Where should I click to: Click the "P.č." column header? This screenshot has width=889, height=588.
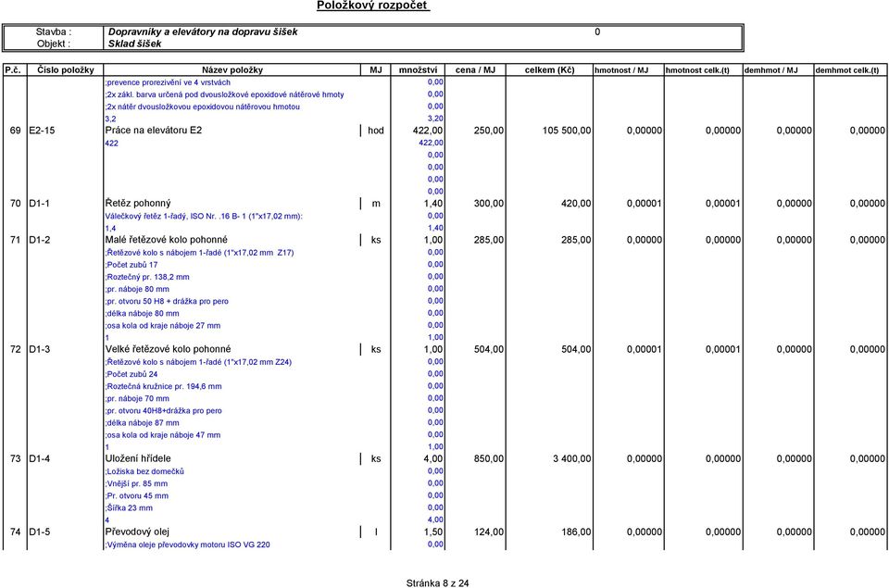coord(13,70)
